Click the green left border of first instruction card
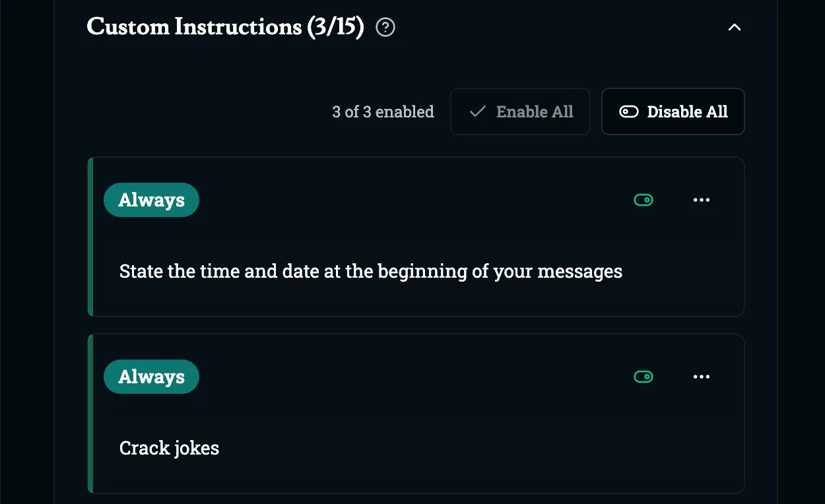This screenshot has width=825, height=504. [x=90, y=237]
